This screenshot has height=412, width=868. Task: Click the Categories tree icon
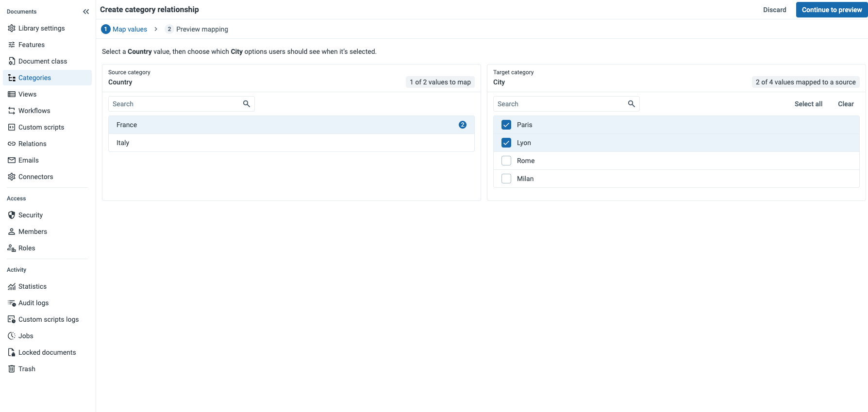pyautogui.click(x=12, y=78)
